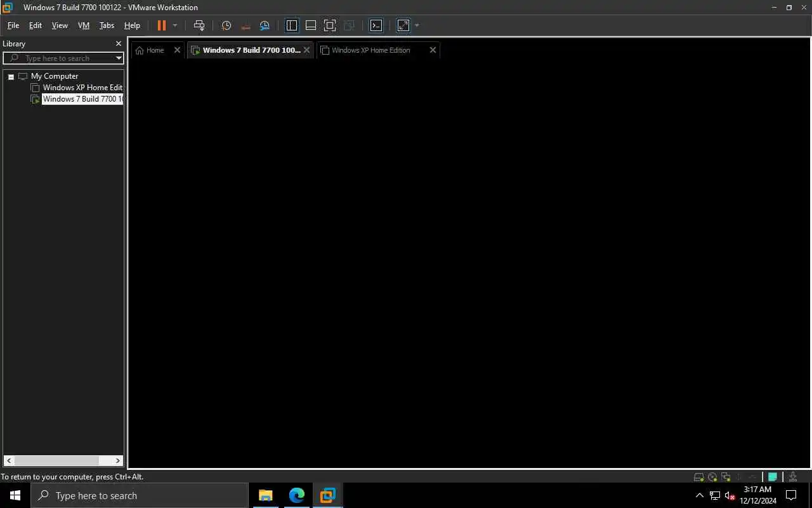Open the Windows Start menu

click(15, 495)
